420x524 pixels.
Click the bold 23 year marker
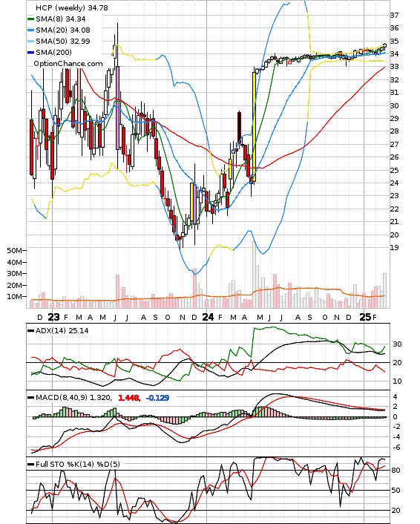(x=53, y=317)
